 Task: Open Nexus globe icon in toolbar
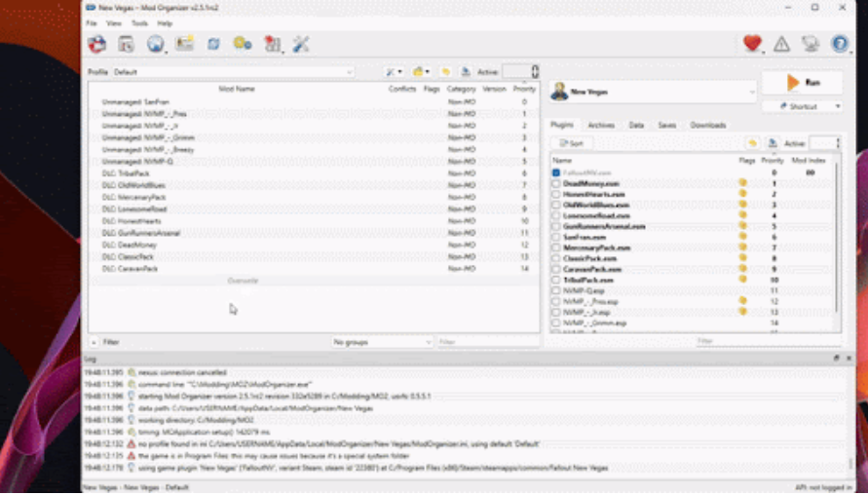point(155,44)
